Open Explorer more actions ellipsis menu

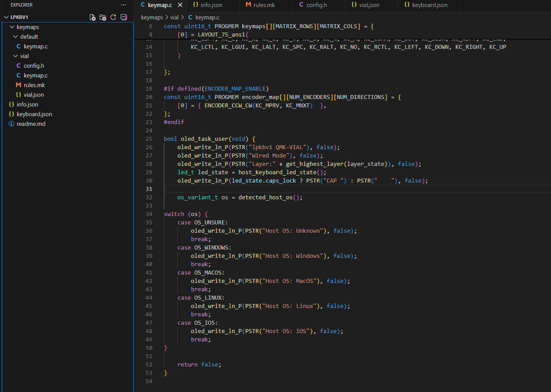click(x=123, y=5)
